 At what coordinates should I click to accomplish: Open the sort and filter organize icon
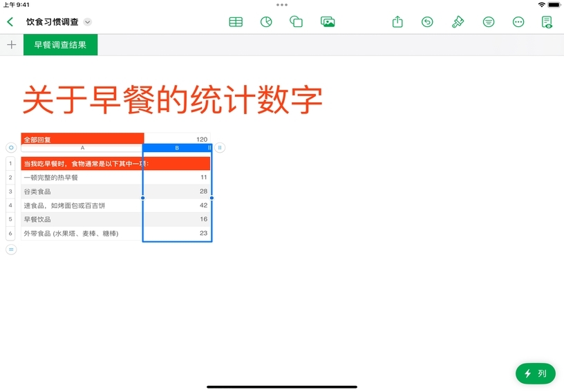click(489, 22)
